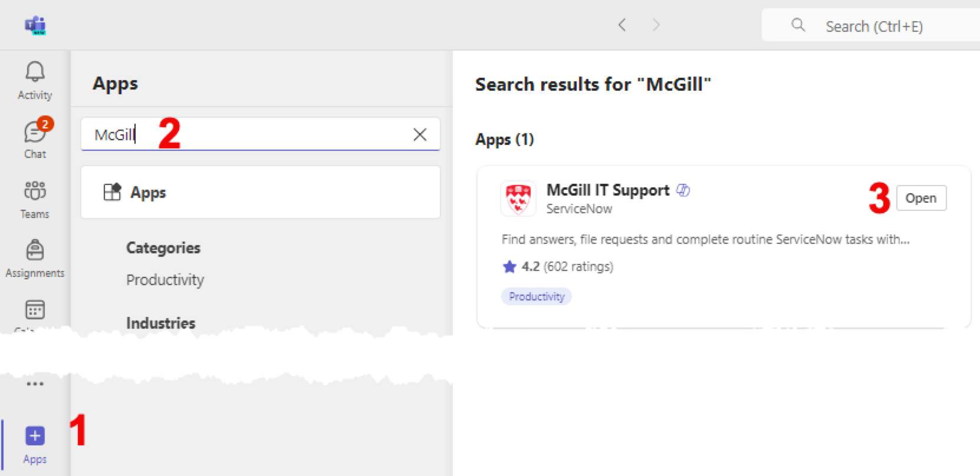Clear the McGill search text
Viewport: 980px width, 476px height.
[x=420, y=135]
